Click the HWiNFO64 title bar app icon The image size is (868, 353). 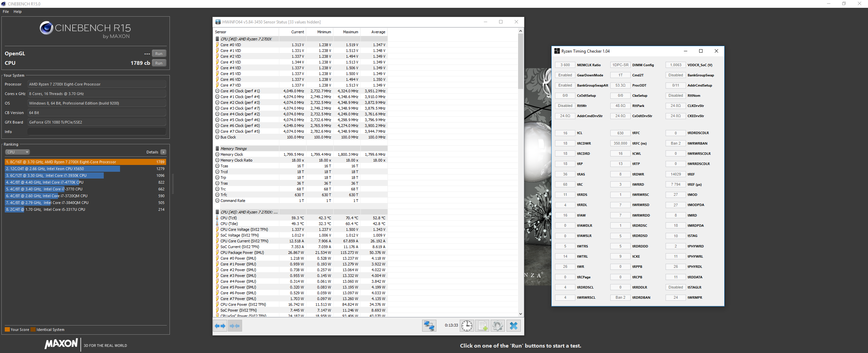click(x=218, y=22)
